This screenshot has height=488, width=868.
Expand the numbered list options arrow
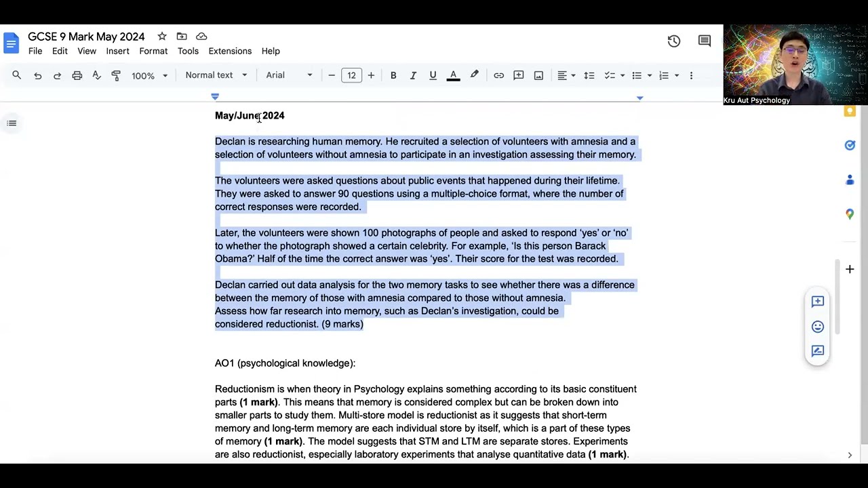tap(677, 75)
